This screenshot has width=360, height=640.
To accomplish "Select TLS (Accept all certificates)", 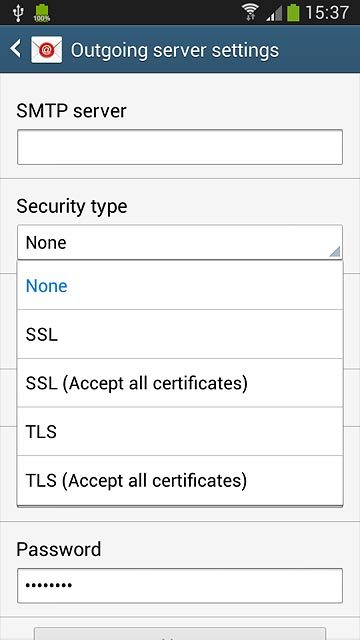I will [x=180, y=480].
